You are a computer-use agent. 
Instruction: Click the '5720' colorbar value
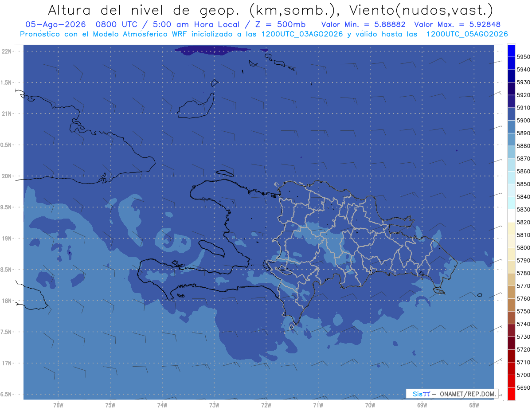click(x=523, y=349)
